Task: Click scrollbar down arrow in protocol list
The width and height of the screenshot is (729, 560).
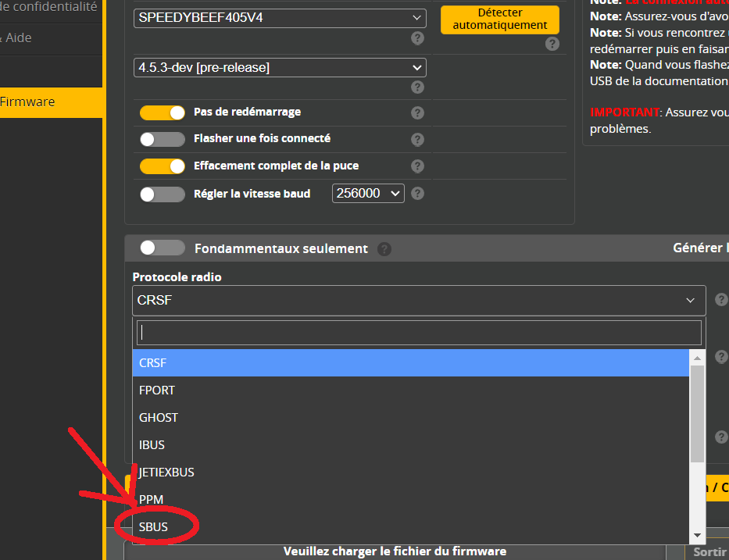Action: tap(697, 535)
